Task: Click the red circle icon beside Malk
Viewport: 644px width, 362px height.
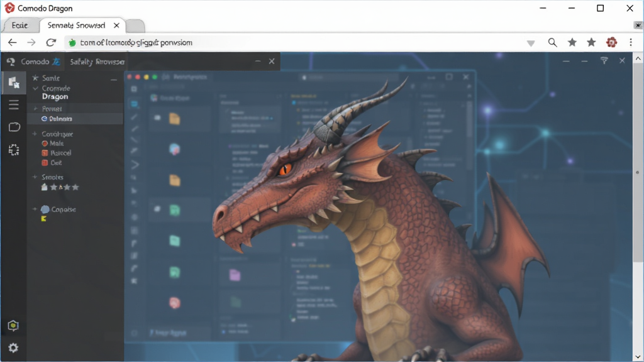Action: click(x=45, y=144)
